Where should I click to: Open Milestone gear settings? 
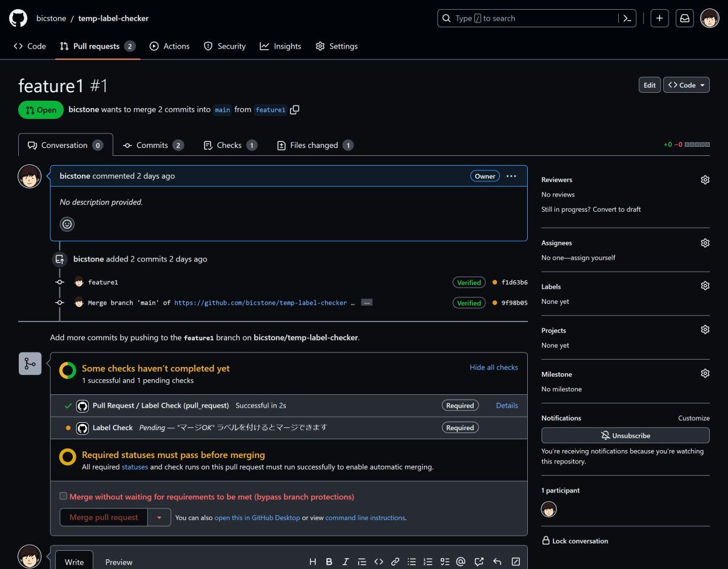coord(705,373)
